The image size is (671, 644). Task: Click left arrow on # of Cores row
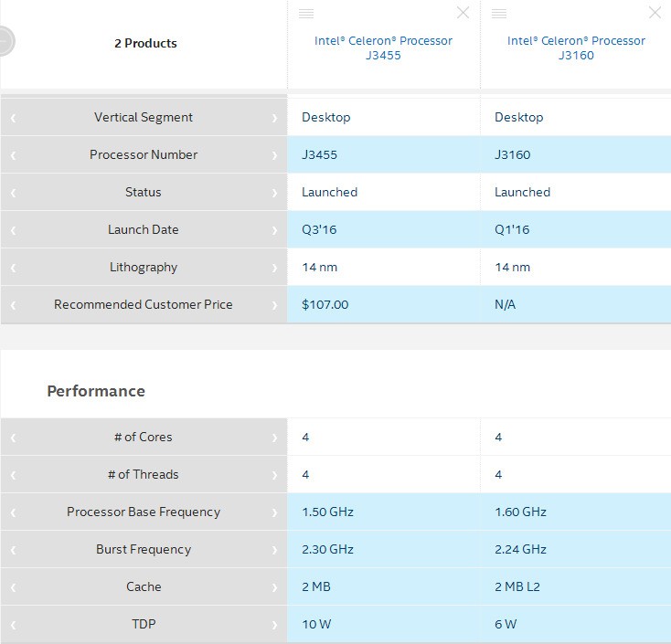[14, 438]
